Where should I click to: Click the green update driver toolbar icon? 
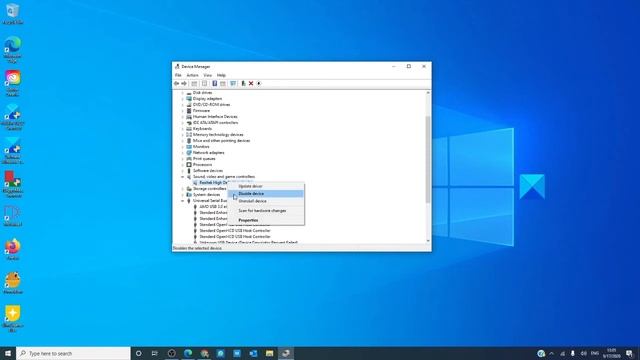[x=243, y=83]
